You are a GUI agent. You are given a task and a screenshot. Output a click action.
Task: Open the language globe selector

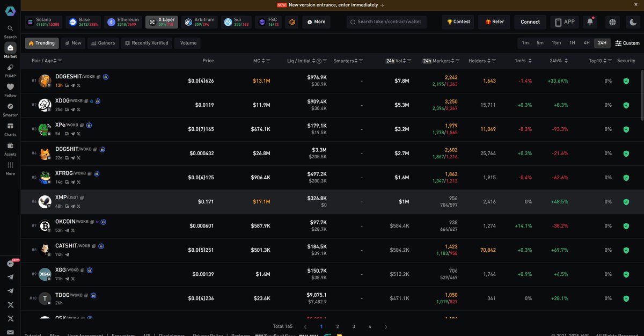point(612,22)
